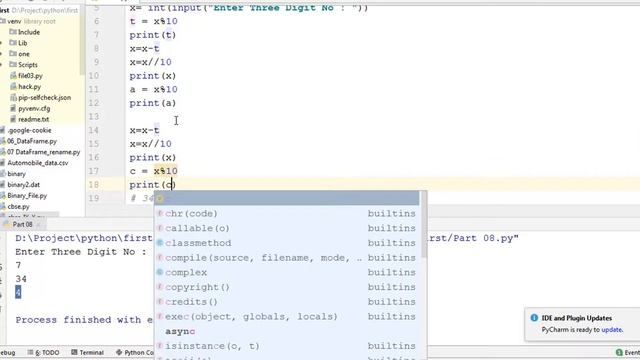Click Process finished message in console

(84, 320)
